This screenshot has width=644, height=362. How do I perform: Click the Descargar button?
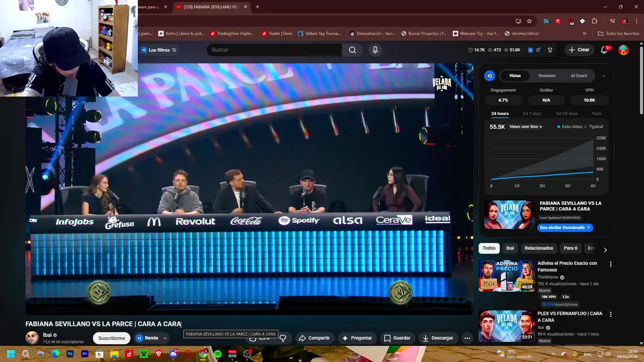tap(438, 338)
